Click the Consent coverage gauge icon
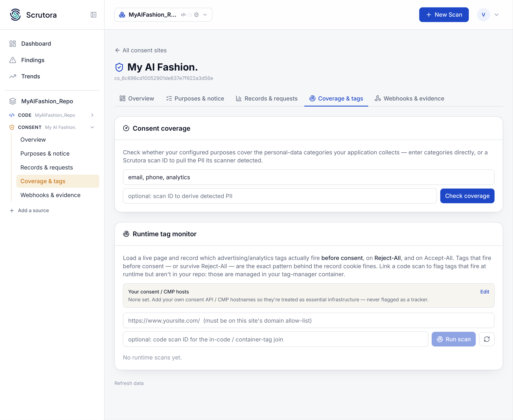This screenshot has width=513, height=420. pos(126,128)
